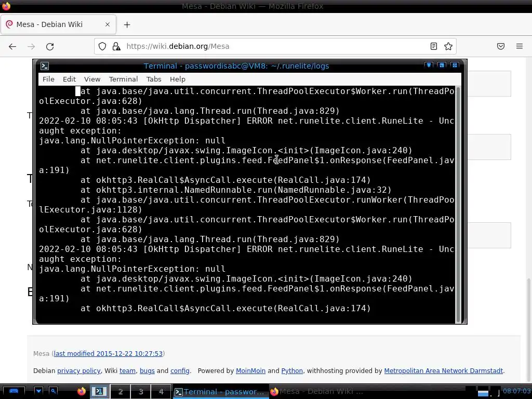This screenshot has height=399, width=532.
Task: Open taskbar search magnifier icon
Action: pos(54,392)
